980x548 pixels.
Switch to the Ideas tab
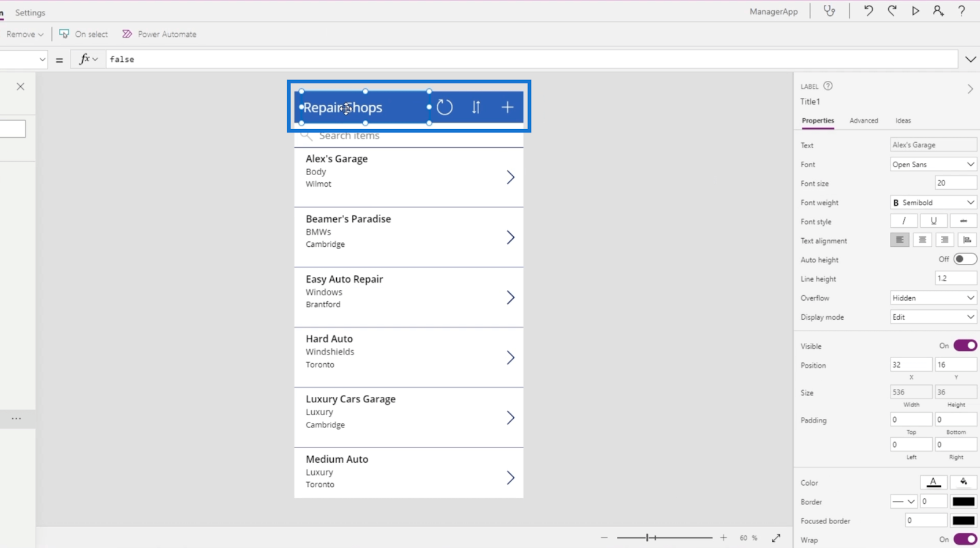click(903, 121)
